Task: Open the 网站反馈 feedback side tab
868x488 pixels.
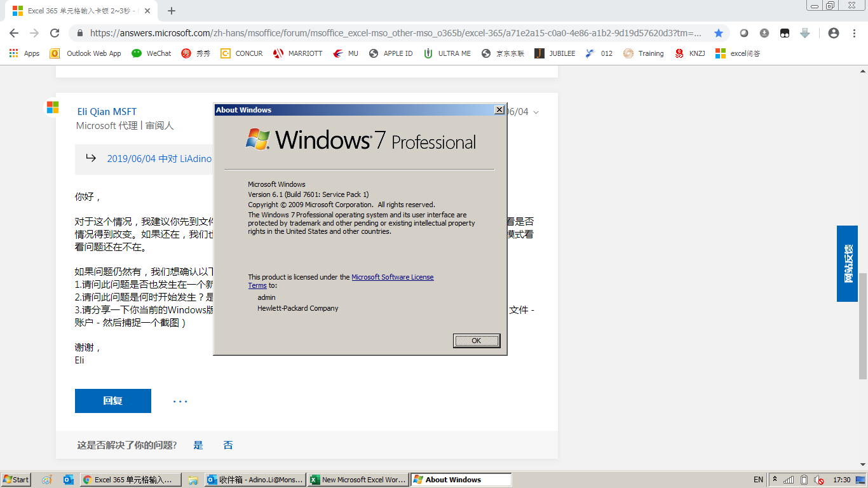Action: [847, 264]
